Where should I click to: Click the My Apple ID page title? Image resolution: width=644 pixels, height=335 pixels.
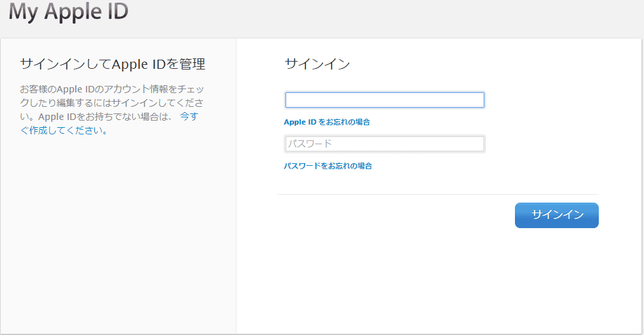tap(69, 12)
